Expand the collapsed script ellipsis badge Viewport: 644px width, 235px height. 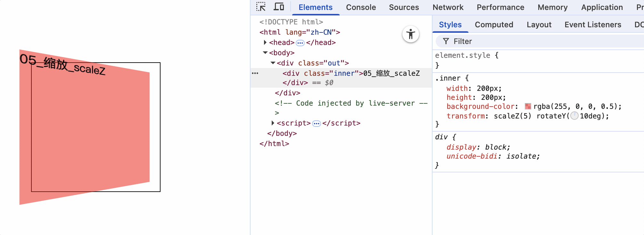click(x=317, y=124)
